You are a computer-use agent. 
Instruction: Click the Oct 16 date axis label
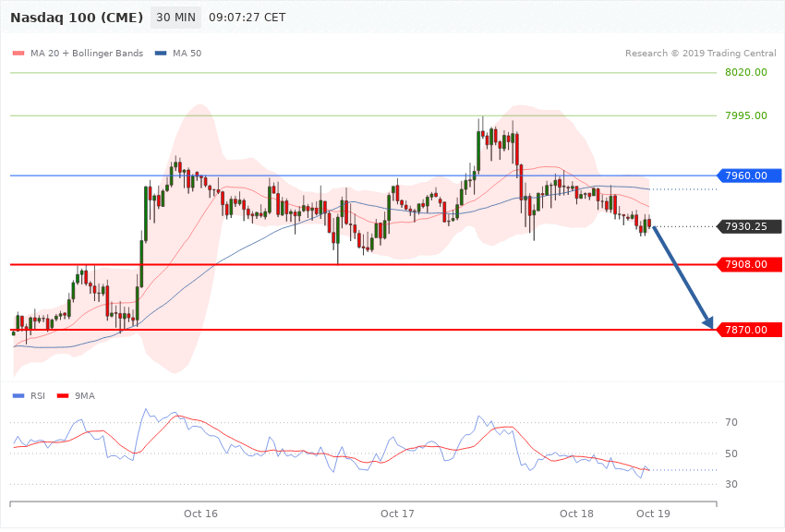(x=200, y=514)
